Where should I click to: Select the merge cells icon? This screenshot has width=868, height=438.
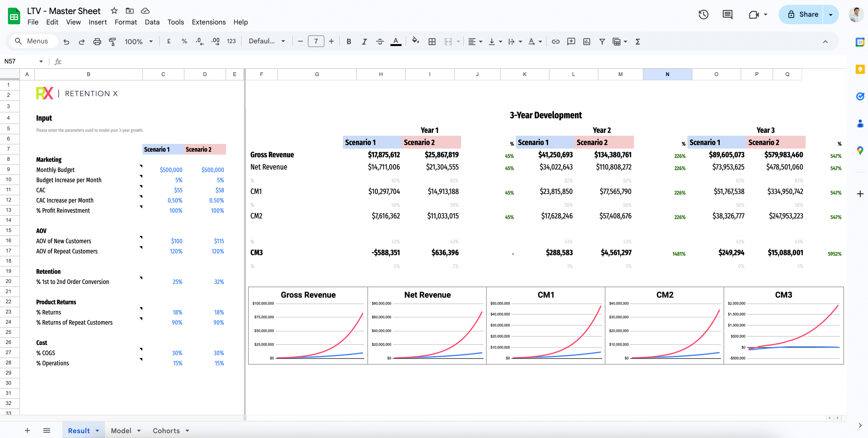[x=449, y=41]
